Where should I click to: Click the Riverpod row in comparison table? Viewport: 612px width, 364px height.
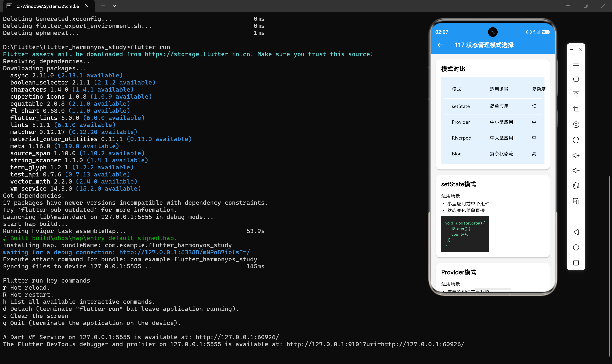coord(493,138)
